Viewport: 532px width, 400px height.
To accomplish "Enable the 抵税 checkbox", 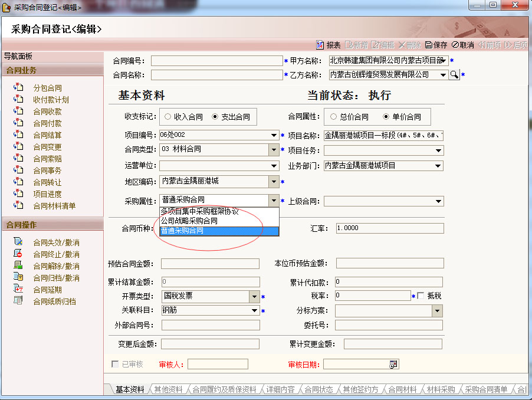I will coord(421,296).
